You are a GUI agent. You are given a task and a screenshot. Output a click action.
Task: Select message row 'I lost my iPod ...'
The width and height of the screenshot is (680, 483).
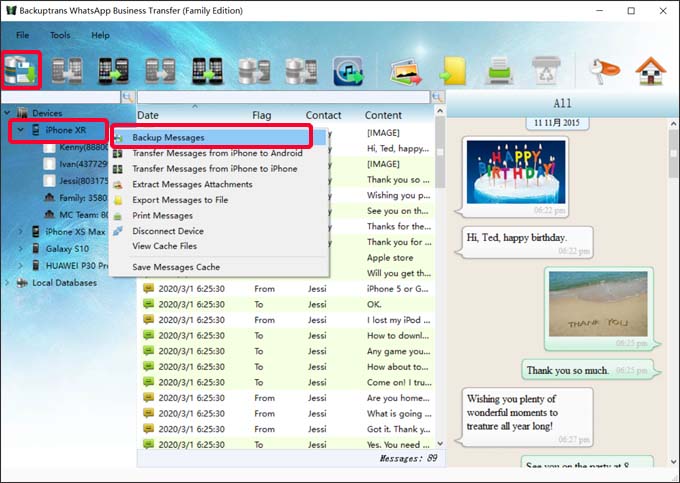pos(286,320)
